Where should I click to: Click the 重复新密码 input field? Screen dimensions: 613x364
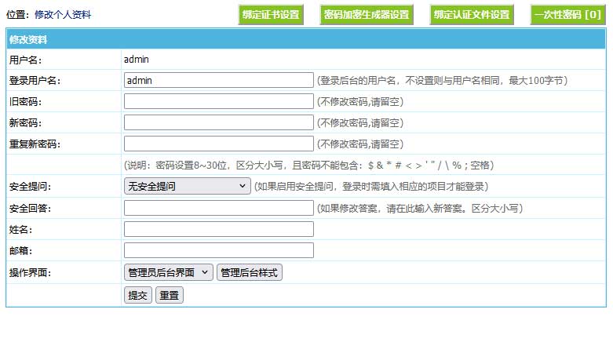click(218, 144)
